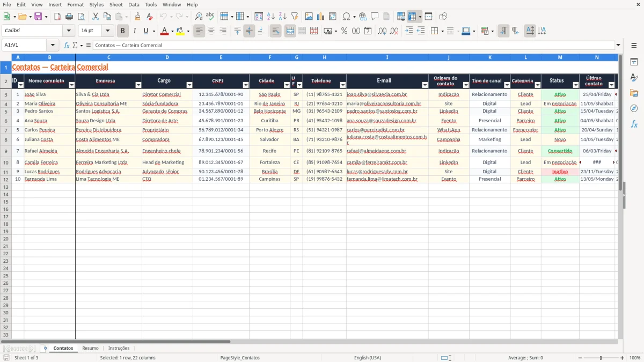This screenshot has height=362, width=644.
Task: Click Insert Hyperlink icon
Action: pos(363,17)
